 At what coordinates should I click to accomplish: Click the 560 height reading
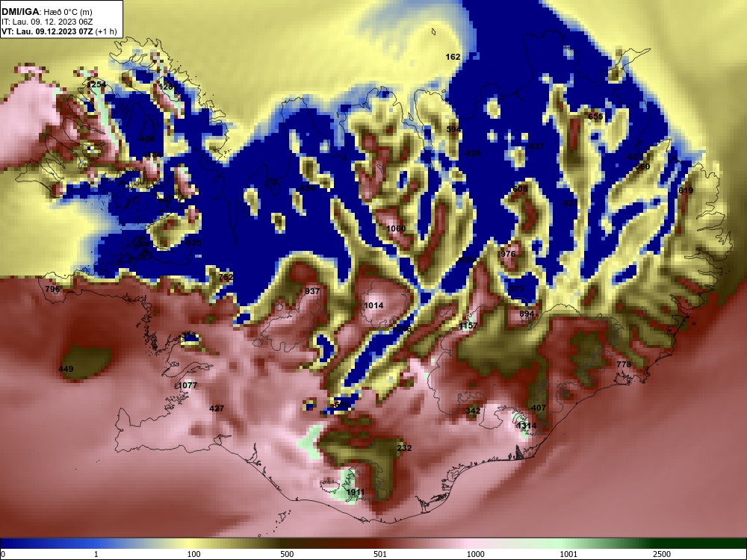[642, 167]
